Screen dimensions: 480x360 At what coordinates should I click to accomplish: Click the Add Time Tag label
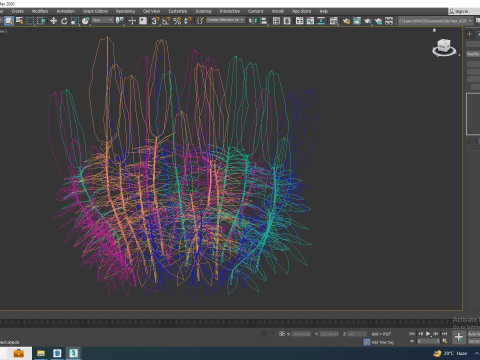(383, 342)
